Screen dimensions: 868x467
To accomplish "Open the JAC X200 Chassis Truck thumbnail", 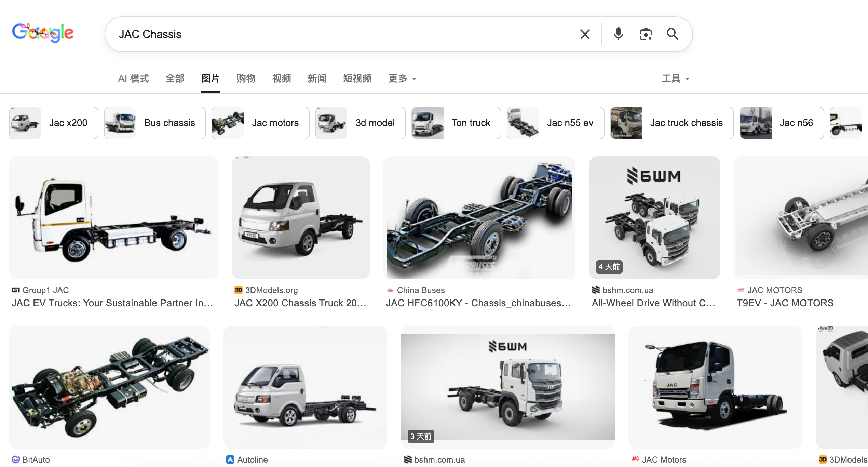I will (x=301, y=218).
